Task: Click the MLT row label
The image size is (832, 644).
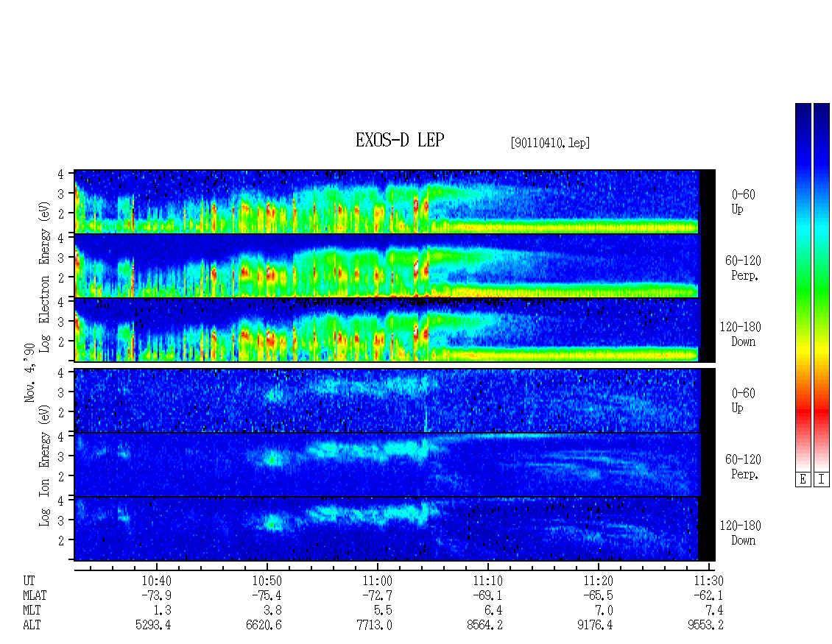Action: pos(32,611)
